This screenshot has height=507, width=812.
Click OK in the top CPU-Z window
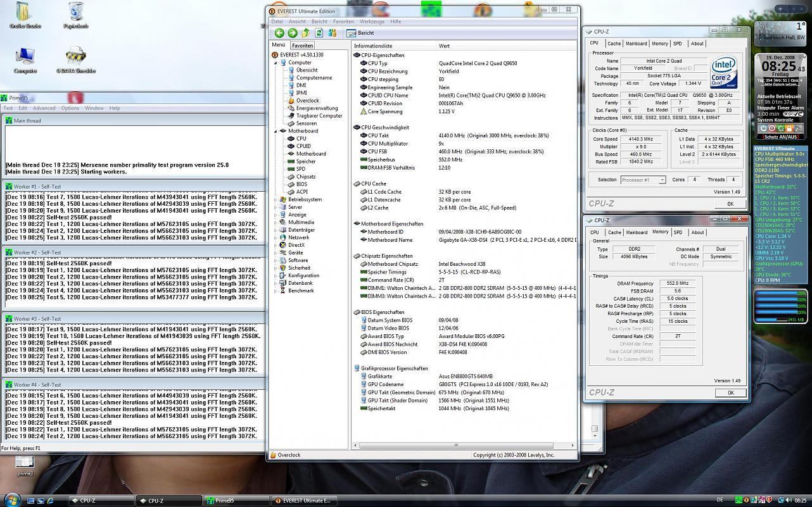[730, 204]
